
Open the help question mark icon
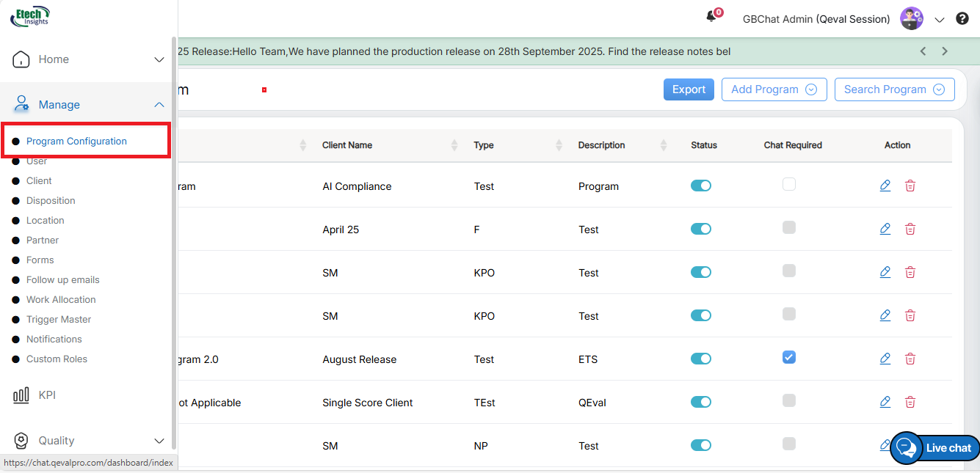coord(962,19)
